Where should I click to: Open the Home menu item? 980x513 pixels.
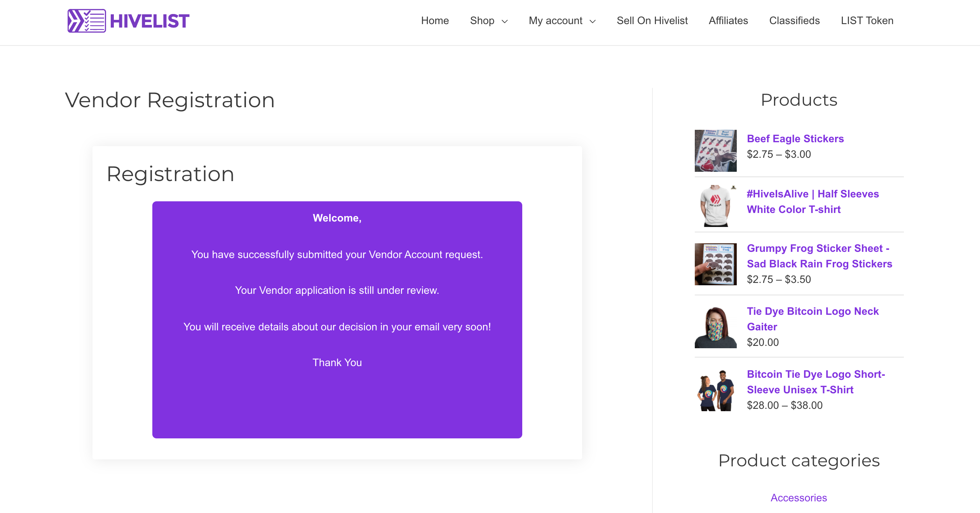tap(435, 21)
